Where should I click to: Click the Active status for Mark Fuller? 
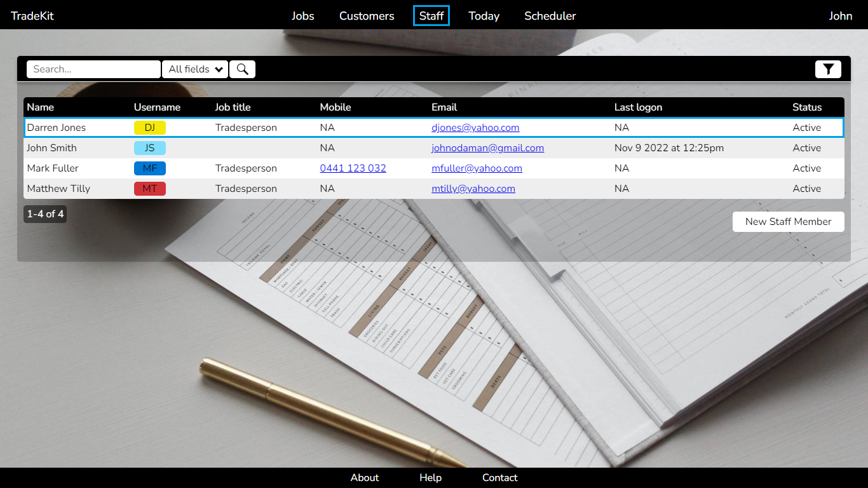coord(807,168)
